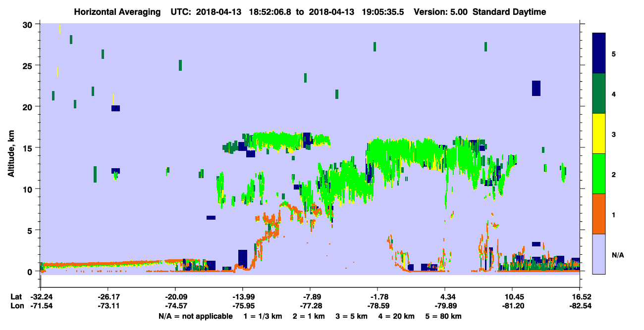Click latitude value -7.89
Viewport: 644px width, 330px height.
(x=310, y=297)
